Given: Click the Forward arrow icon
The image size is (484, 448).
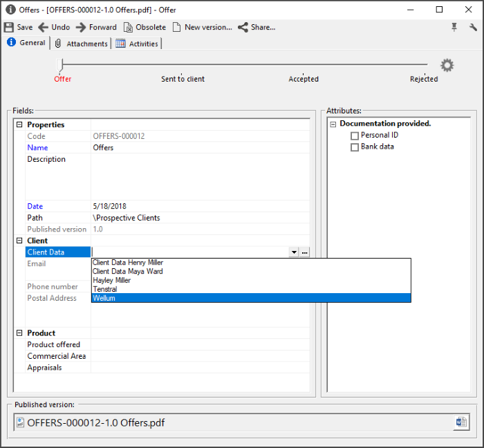Looking at the screenshot, I should [x=81, y=27].
